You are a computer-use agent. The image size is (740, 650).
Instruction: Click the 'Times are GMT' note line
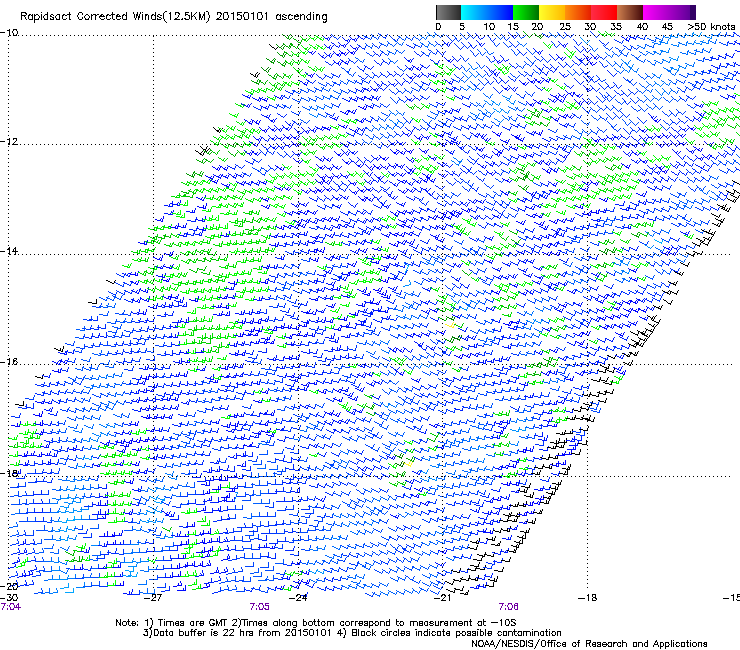tap(315, 623)
